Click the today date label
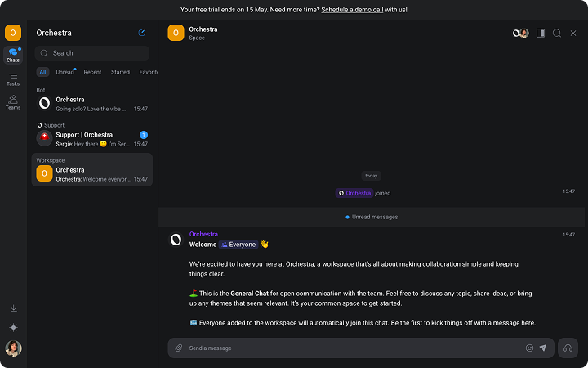Image resolution: width=588 pixels, height=368 pixels. pos(372,176)
